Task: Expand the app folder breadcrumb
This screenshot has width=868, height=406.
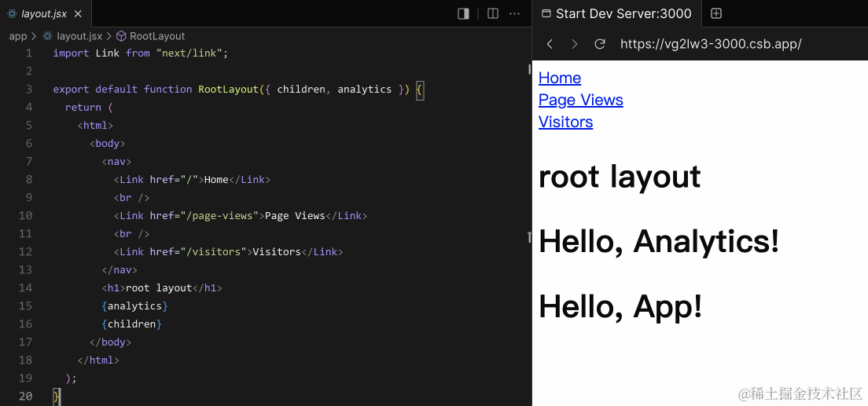Action: [x=17, y=36]
